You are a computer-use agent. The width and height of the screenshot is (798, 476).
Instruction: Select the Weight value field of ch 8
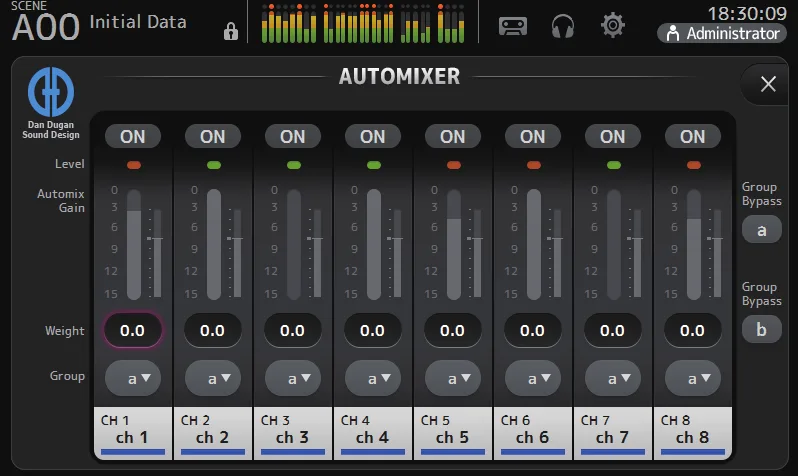[x=693, y=330]
